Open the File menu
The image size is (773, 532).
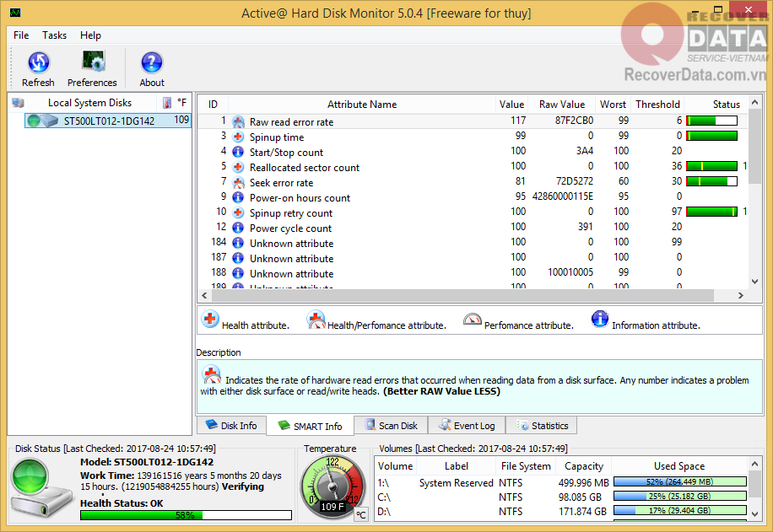pyautogui.click(x=21, y=35)
